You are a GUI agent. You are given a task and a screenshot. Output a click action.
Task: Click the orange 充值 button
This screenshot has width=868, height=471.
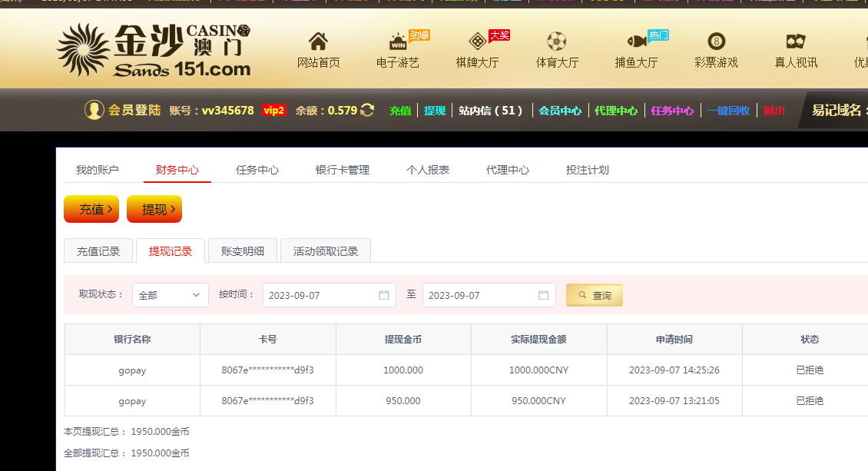[x=91, y=209]
